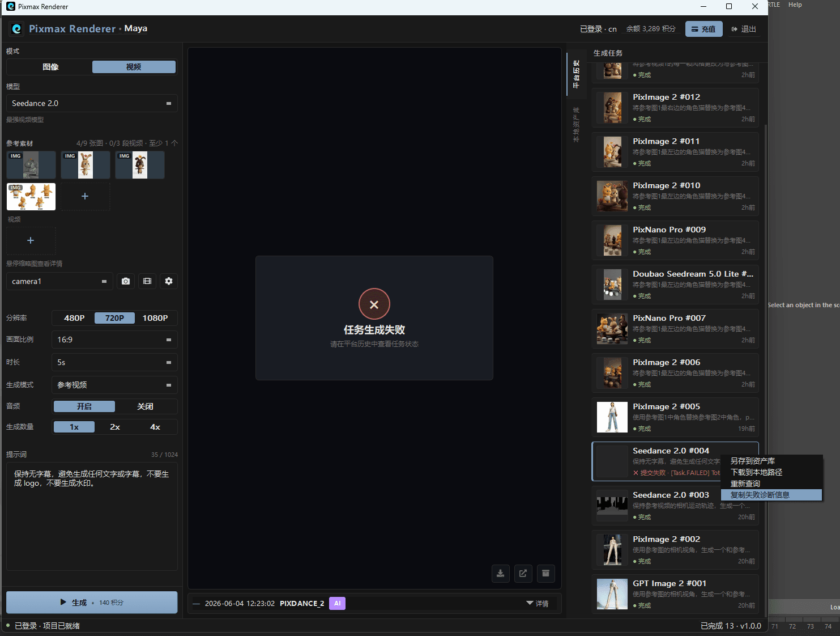The width and height of the screenshot is (840, 636).
Task: Open camera settings gear icon
Action: point(169,281)
